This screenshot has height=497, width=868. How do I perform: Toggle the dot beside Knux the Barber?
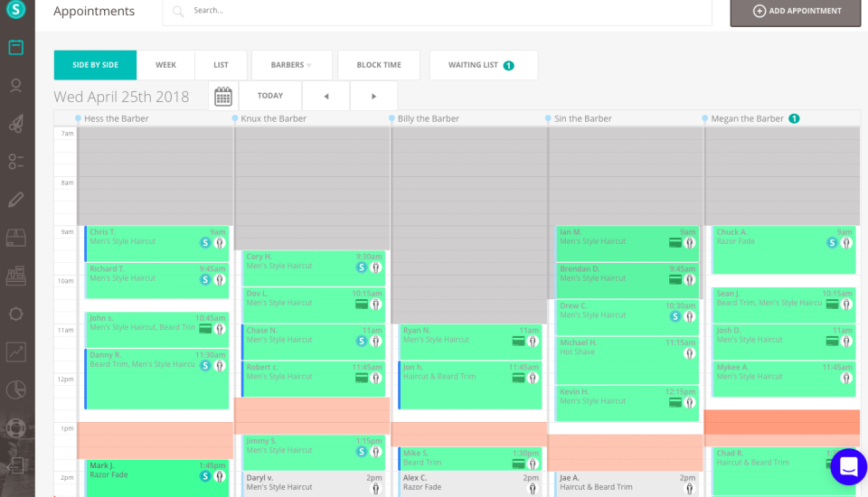point(235,118)
